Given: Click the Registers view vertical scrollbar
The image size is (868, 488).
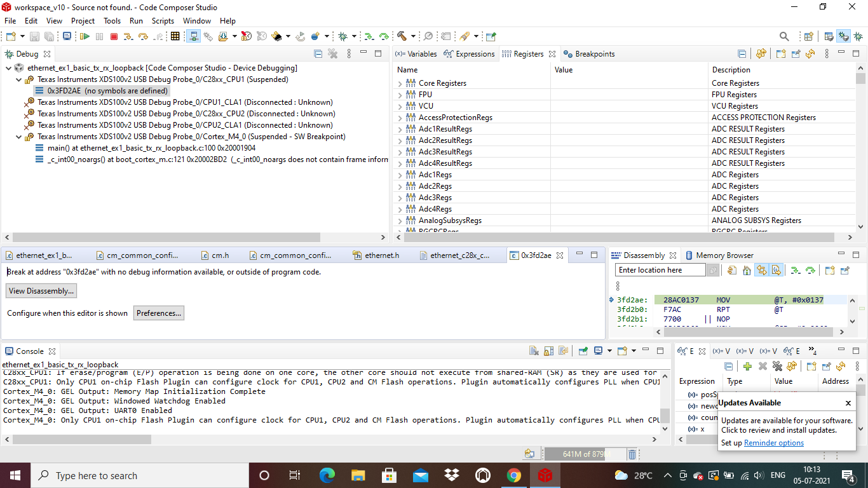Looking at the screenshot, I should (x=860, y=79).
